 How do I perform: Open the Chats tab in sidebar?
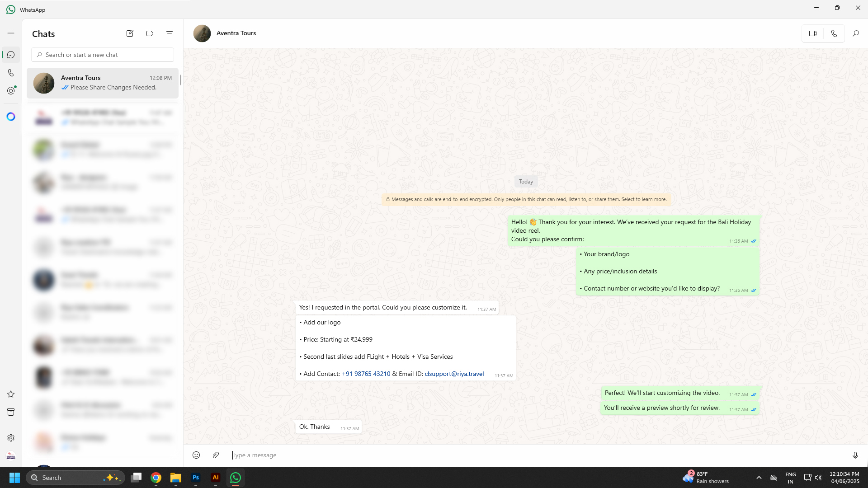pos(11,55)
